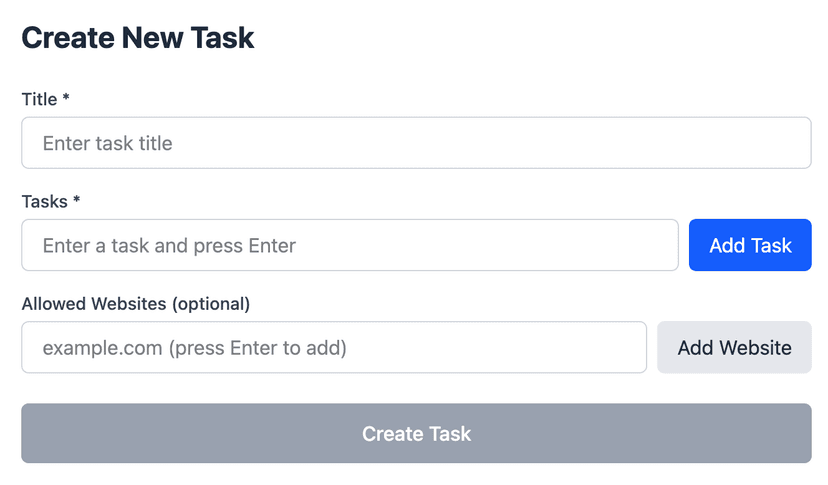Image resolution: width=828 pixels, height=485 pixels.
Task: Tap Add Task next to the Tasks field
Action: (749, 245)
